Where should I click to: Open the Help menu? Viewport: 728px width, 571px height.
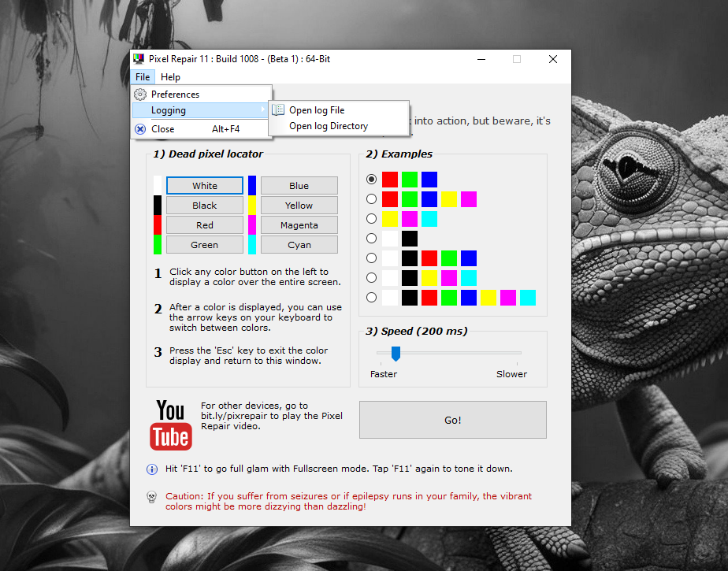coord(170,77)
